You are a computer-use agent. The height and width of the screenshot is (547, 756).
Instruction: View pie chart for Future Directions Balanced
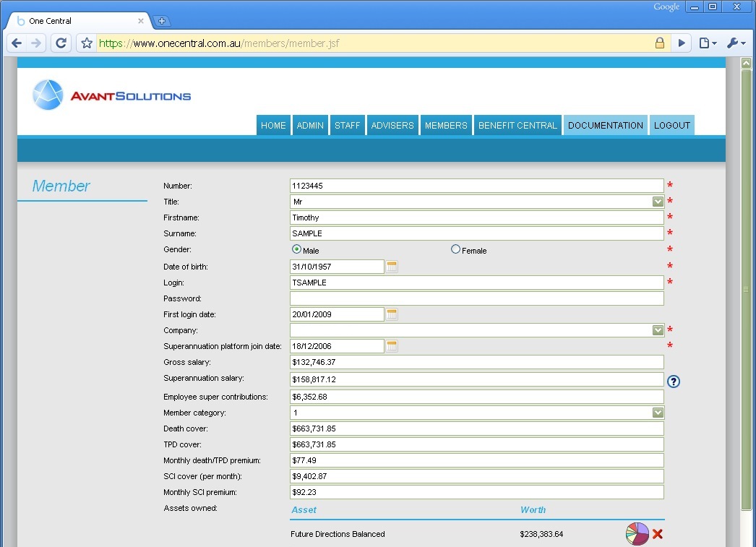pyautogui.click(x=637, y=534)
